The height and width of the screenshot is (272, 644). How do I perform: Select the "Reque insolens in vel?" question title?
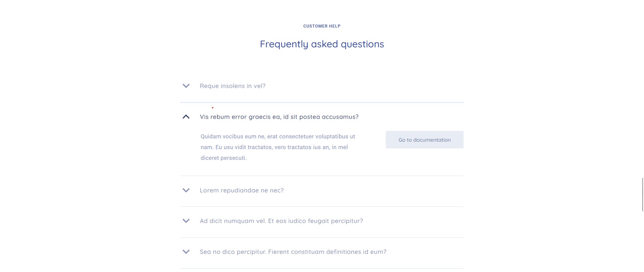coord(232,86)
